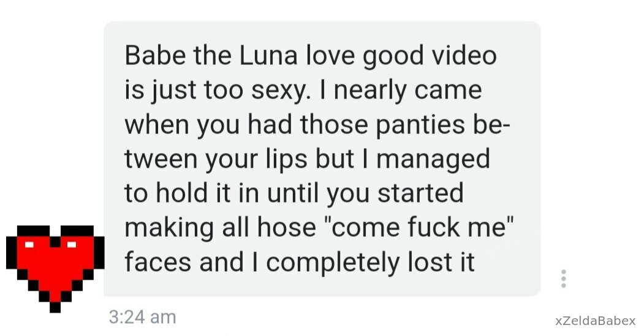
Task: Open the three-dot message options menu
Action: [x=564, y=278]
